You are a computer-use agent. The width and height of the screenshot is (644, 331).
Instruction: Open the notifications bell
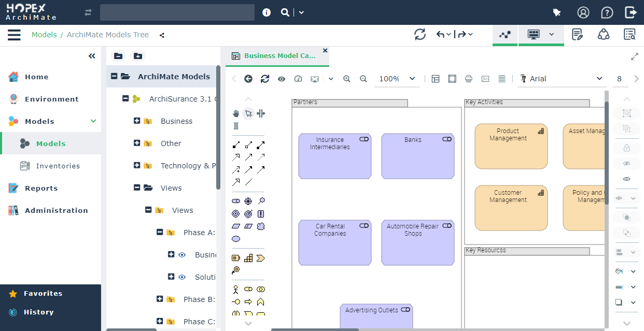coord(557,12)
